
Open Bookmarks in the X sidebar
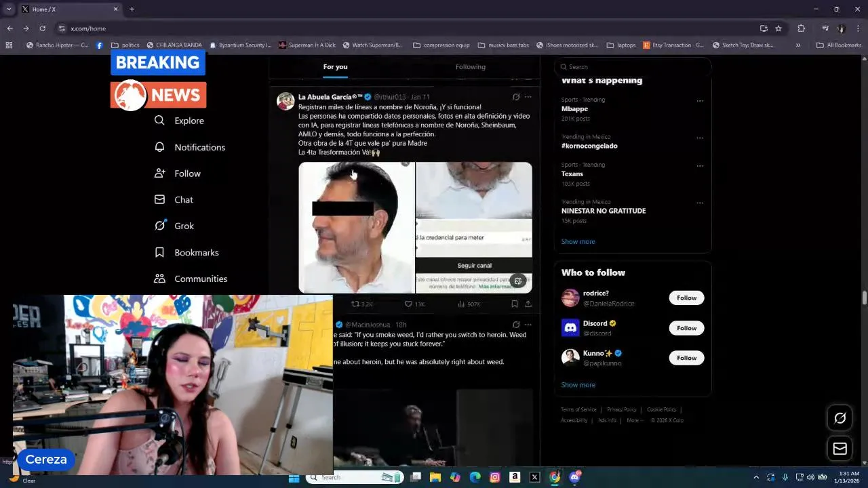(186, 252)
